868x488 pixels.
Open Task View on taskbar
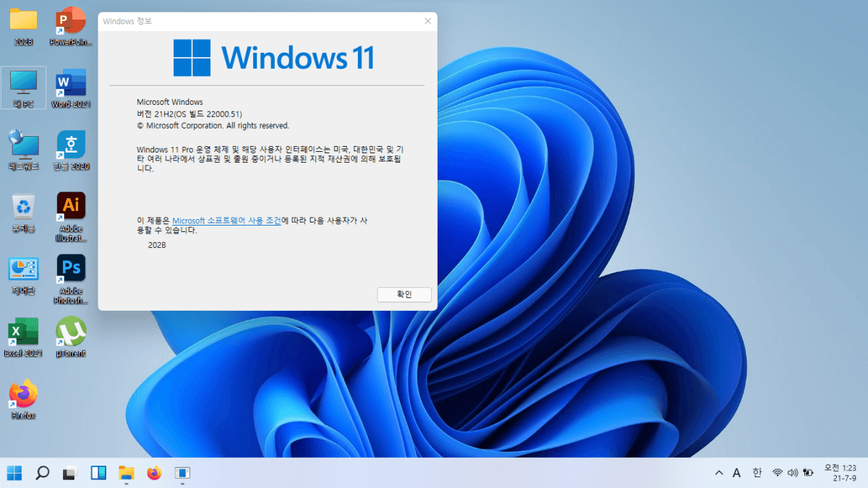click(x=70, y=473)
